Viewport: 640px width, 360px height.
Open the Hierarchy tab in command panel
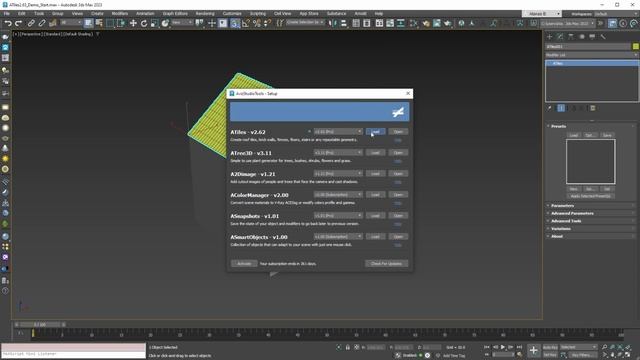tap(571, 37)
